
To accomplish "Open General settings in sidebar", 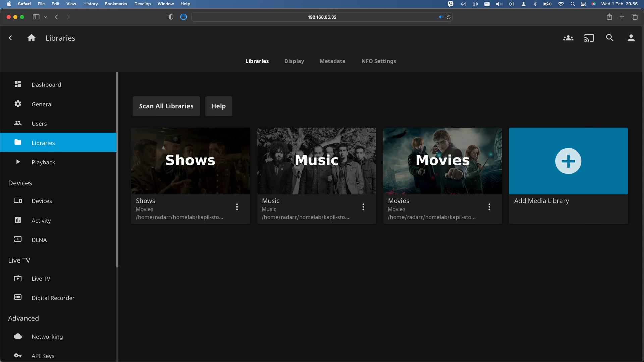I will click(x=58, y=104).
